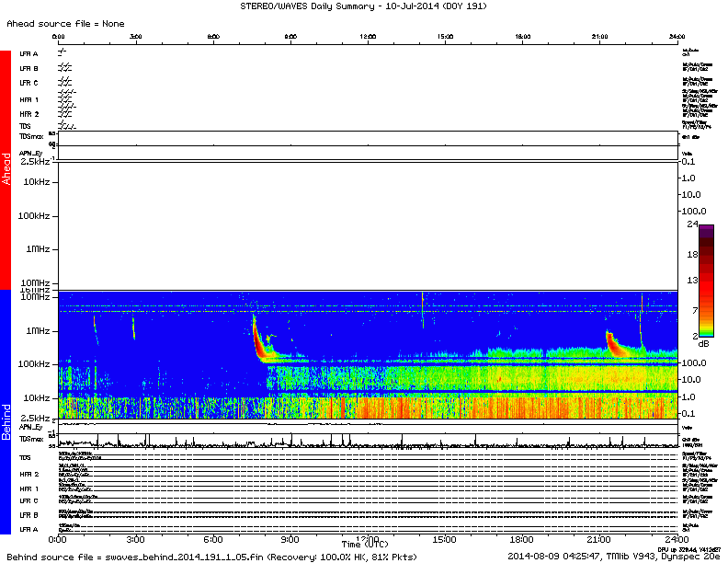Click the 6:00 label on bottom time axis
The height and width of the screenshot is (563, 728).
212,540
